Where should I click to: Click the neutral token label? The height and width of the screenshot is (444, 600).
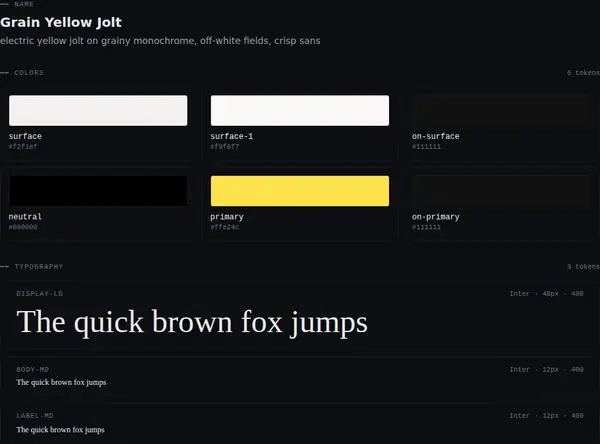pyautogui.click(x=25, y=217)
